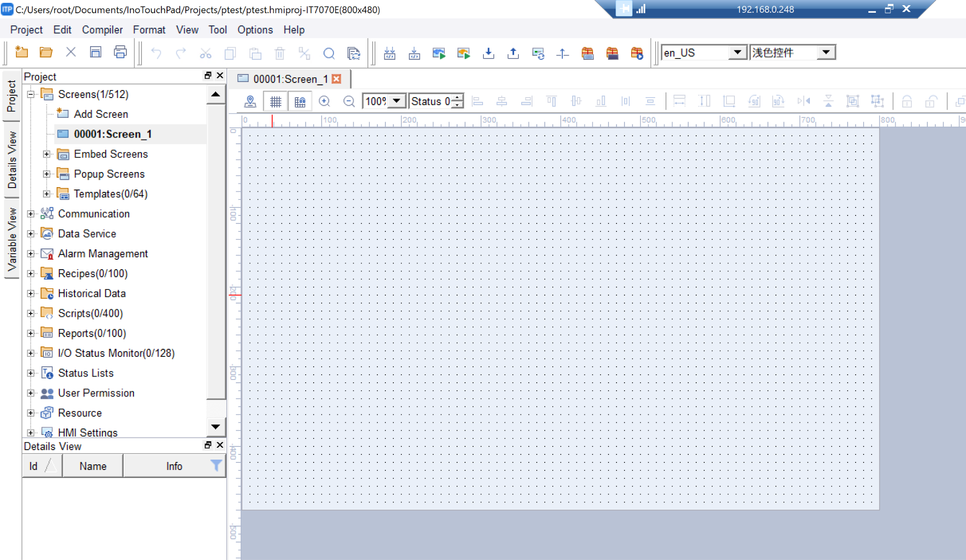The width and height of the screenshot is (966, 560).
Task: Click the New Project toolbar icon
Action: [21, 52]
